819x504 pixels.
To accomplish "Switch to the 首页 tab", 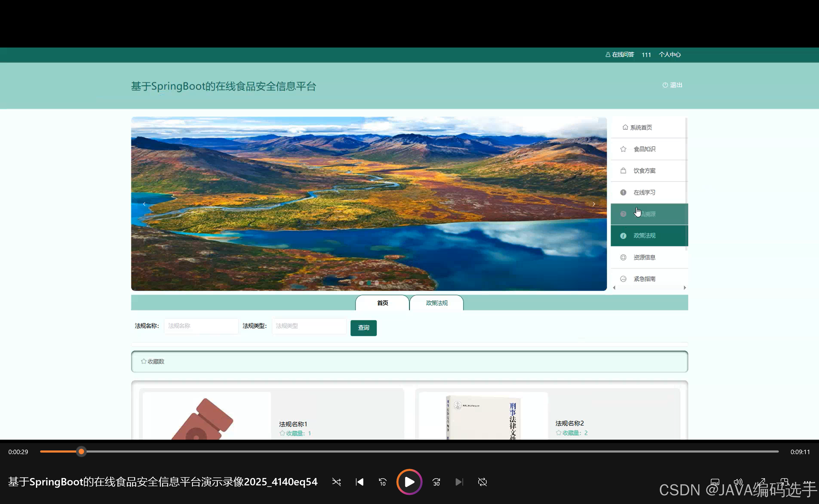I will pyautogui.click(x=382, y=303).
